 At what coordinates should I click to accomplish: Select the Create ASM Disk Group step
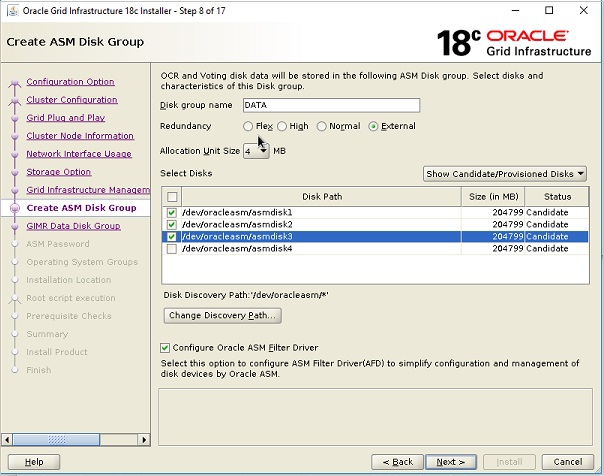point(81,208)
